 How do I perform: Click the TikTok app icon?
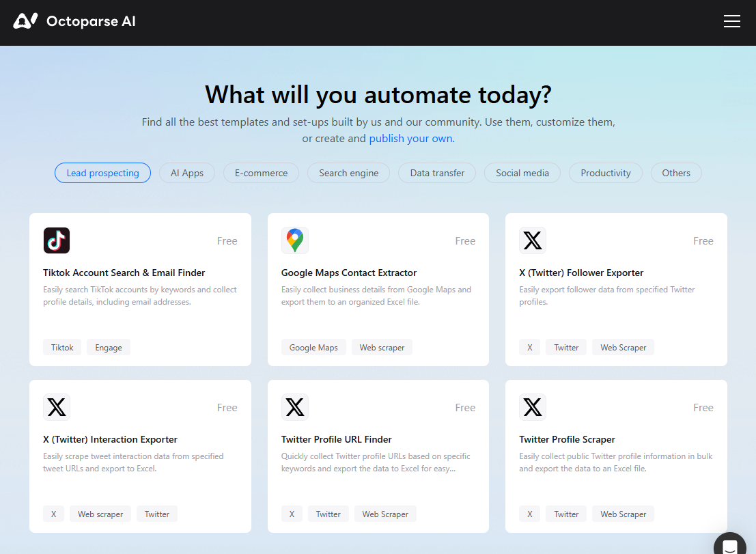[57, 240]
